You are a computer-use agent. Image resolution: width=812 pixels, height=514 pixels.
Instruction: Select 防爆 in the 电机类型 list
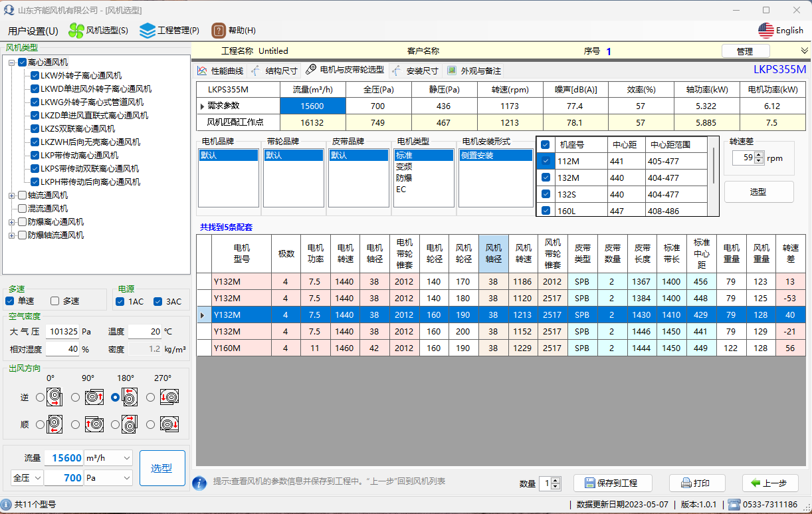tap(404, 178)
